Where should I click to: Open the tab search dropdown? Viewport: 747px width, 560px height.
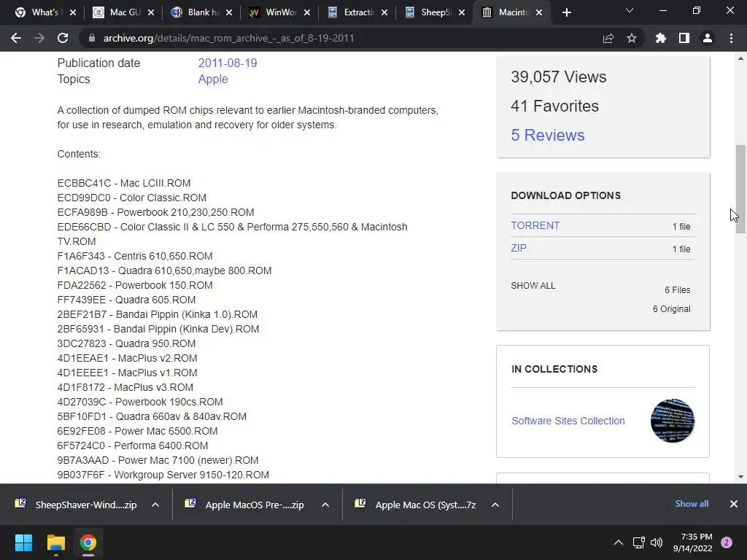point(630,10)
